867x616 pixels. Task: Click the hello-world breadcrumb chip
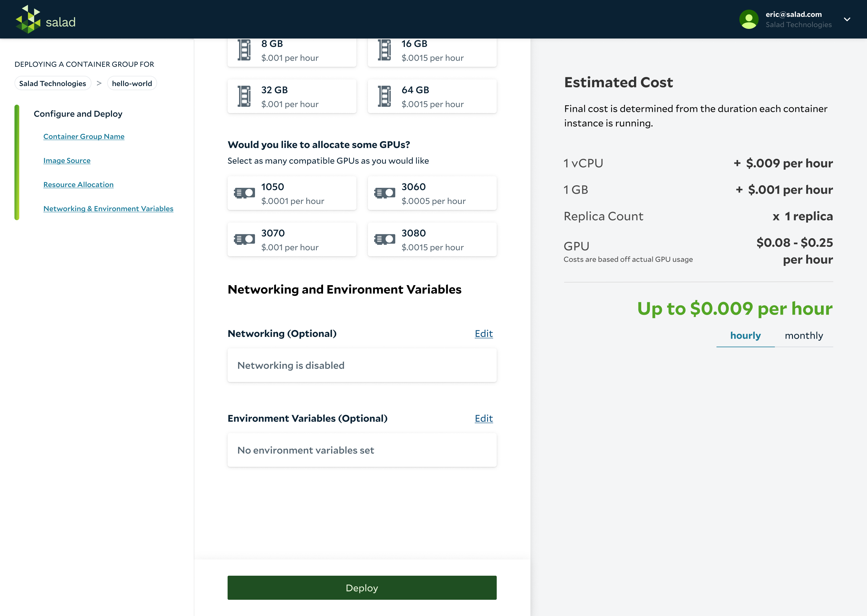point(132,83)
